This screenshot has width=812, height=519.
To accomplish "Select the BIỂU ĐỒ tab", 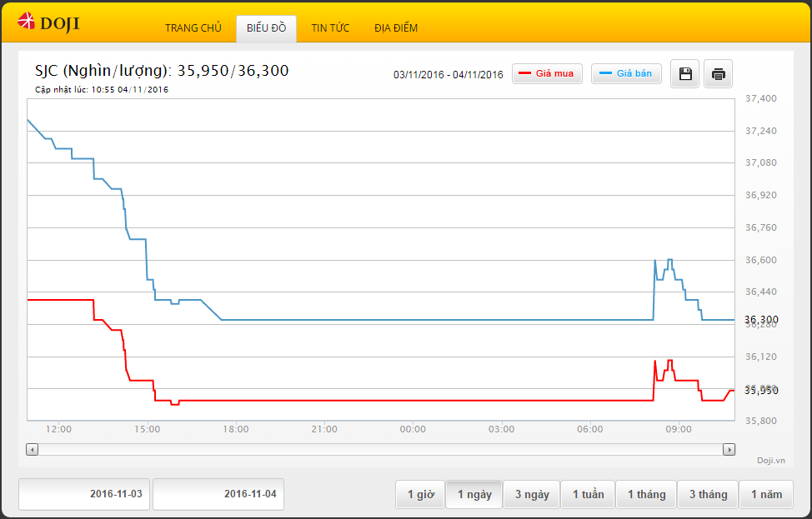I will click(x=266, y=28).
